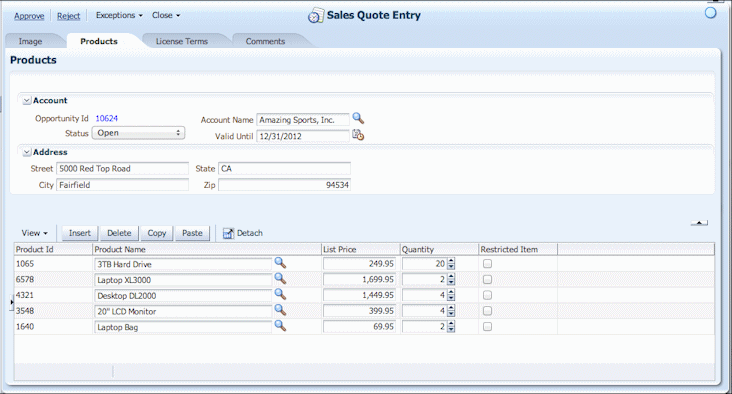The image size is (732, 394).
Task: Click the List Price field 249.95
Action: pyautogui.click(x=359, y=264)
